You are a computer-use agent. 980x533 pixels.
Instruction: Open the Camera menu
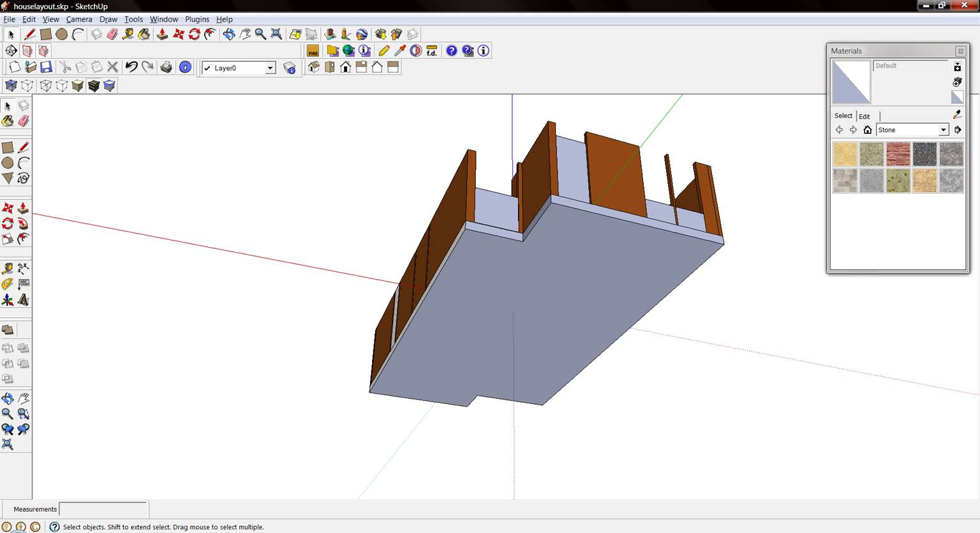click(x=79, y=19)
